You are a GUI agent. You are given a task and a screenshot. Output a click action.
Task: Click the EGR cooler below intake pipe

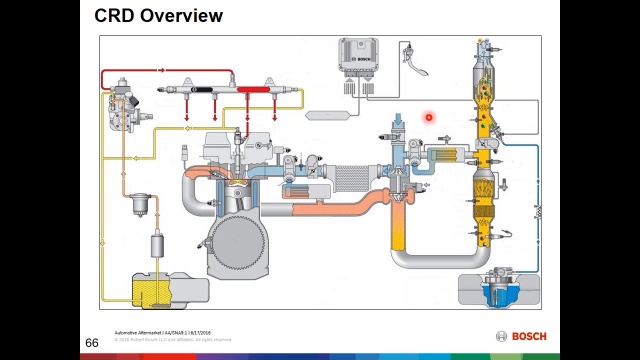[x=306, y=191]
